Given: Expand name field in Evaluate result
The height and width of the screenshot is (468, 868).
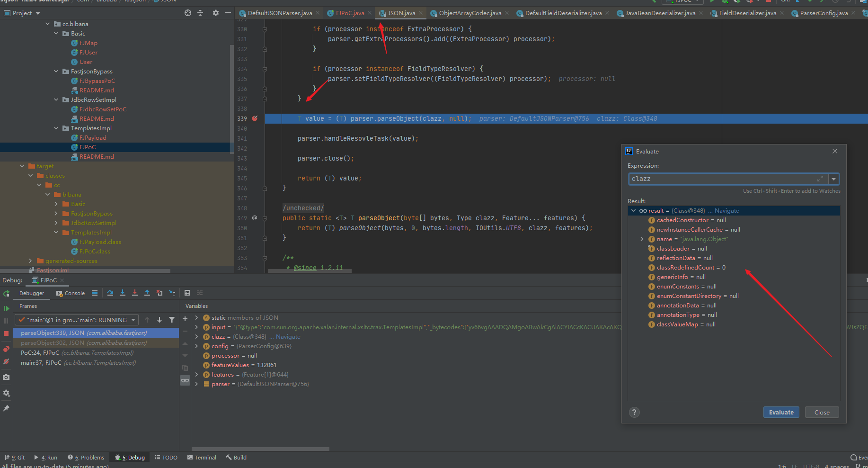Looking at the screenshot, I should tap(642, 239).
